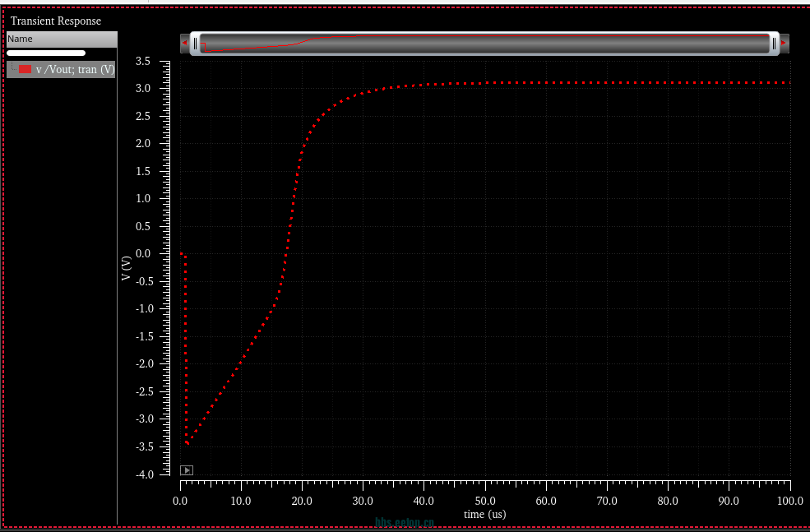Click the Name column header
Screen dimensions: 810x532
pyautogui.click(x=62, y=39)
